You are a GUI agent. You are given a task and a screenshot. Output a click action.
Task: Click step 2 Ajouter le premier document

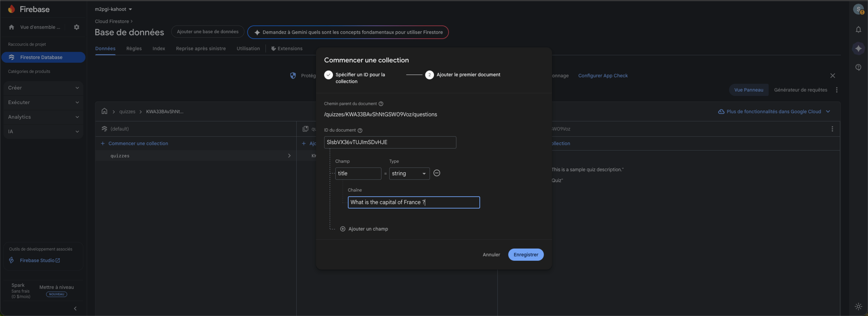(463, 75)
